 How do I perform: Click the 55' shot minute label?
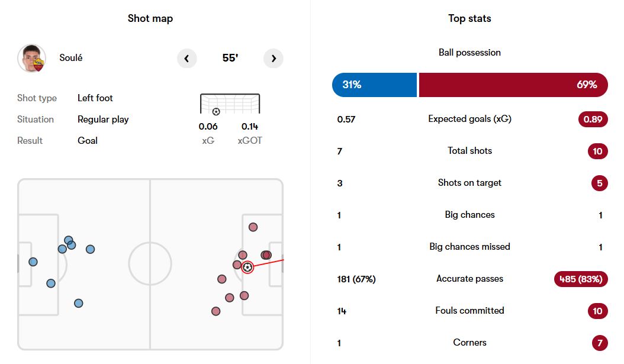point(230,58)
